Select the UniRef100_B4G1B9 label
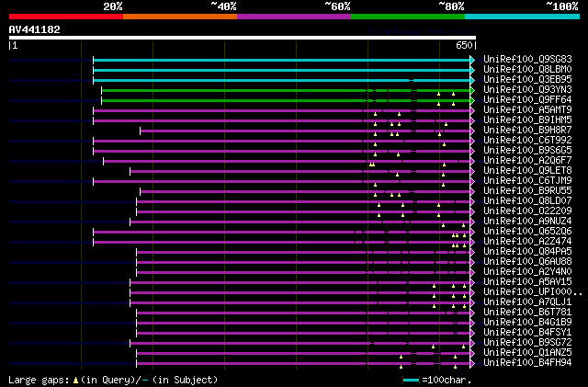The image size is (588, 387). [x=527, y=323]
